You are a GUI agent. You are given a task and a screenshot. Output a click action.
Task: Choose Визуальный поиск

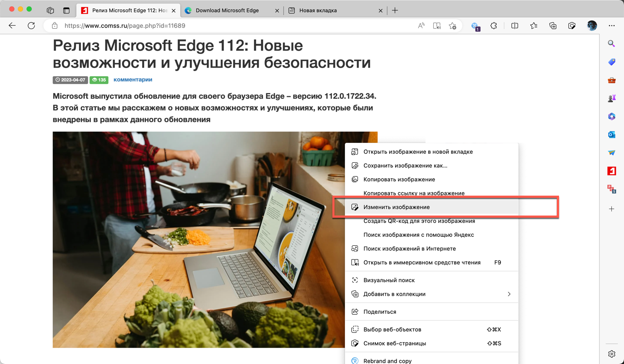pos(432,280)
